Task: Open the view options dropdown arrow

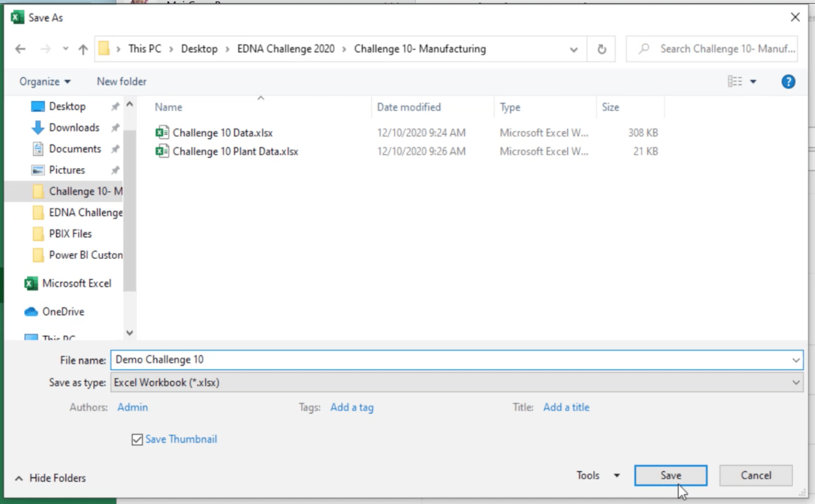Action: (753, 81)
